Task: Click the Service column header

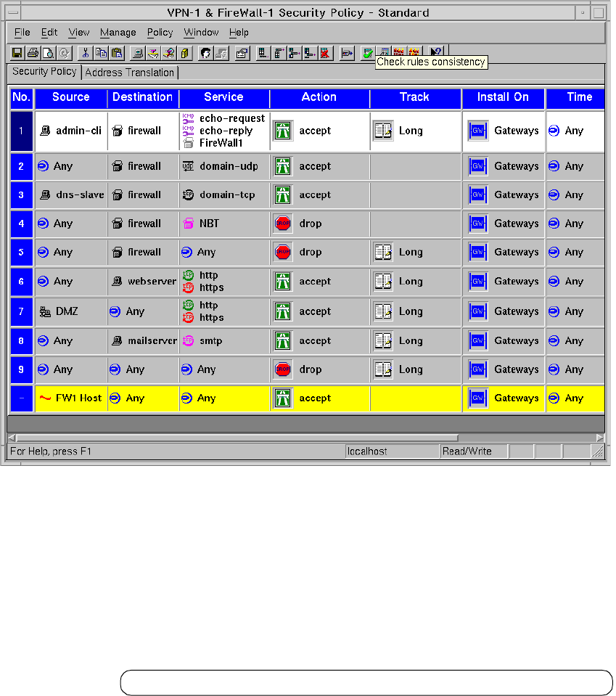Action: 223,97
